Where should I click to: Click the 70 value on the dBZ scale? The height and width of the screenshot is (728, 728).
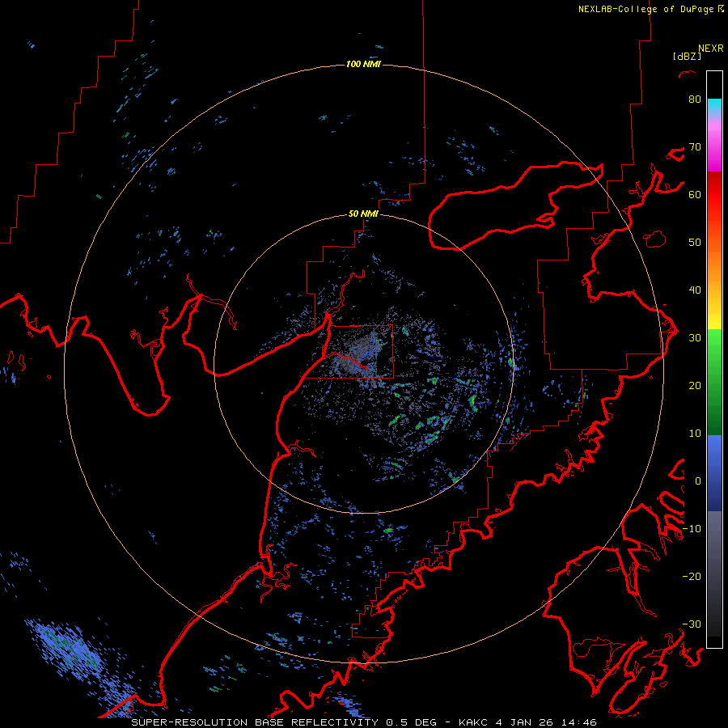[x=695, y=147]
